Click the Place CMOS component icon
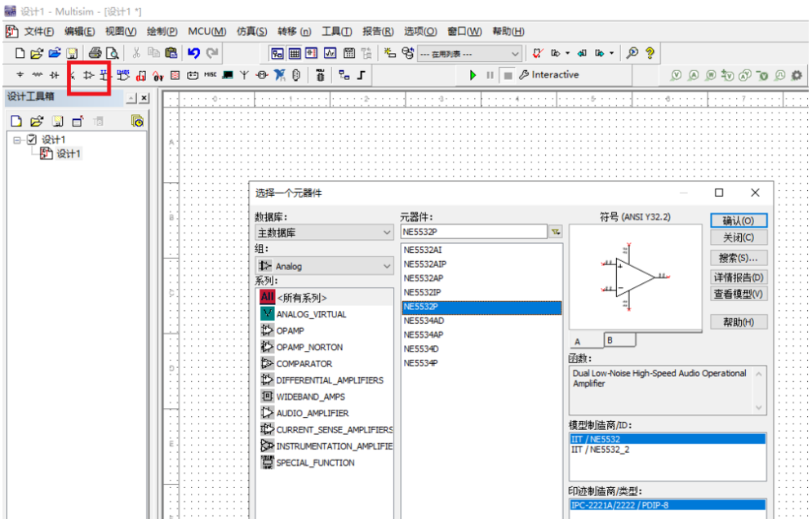 click(122, 75)
